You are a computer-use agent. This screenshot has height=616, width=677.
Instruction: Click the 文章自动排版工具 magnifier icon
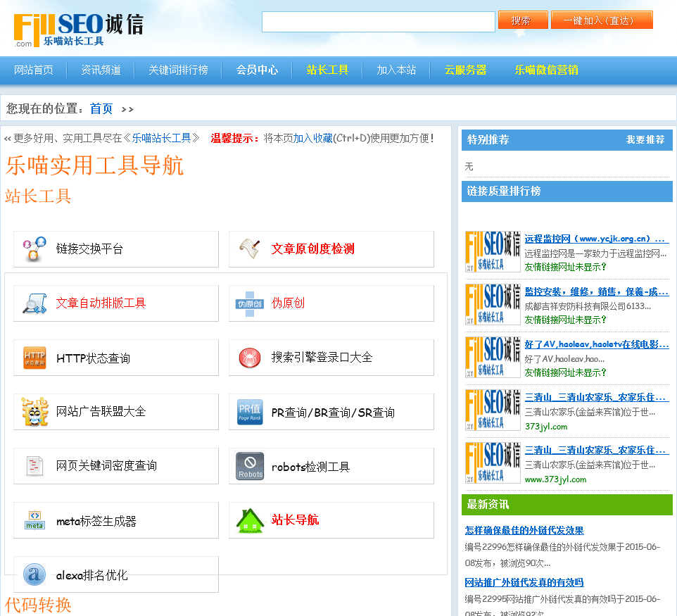[34, 303]
